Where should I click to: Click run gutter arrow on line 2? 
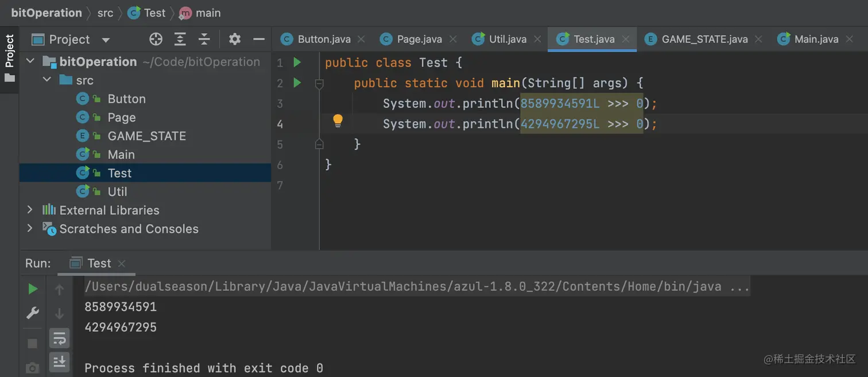point(297,83)
